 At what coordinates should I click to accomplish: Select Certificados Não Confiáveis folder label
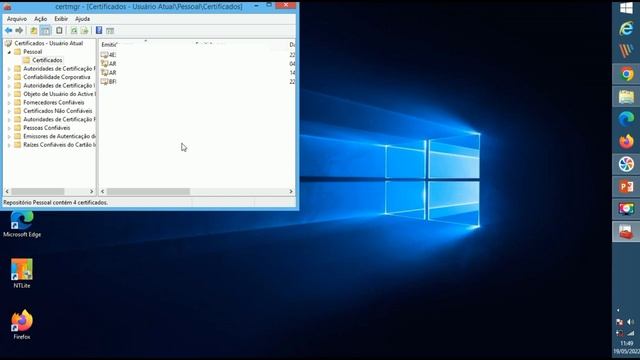tap(58, 111)
